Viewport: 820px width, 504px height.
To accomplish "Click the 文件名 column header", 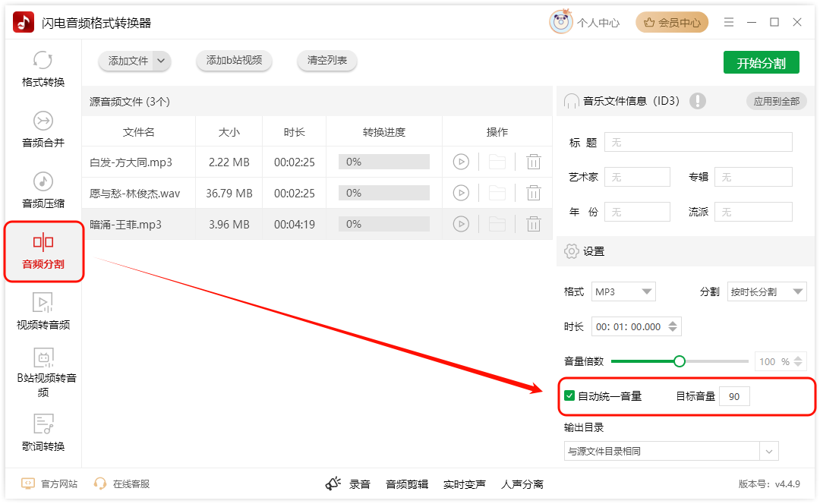I will (139, 132).
